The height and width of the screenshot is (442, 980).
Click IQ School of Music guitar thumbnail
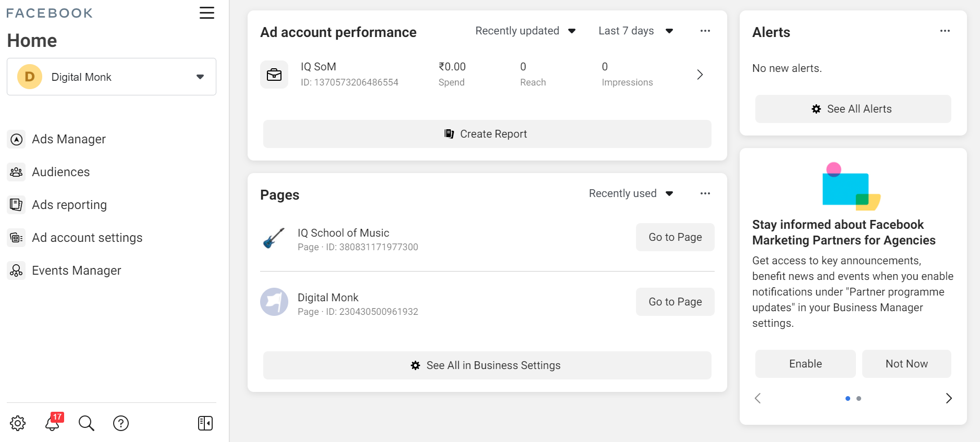[x=274, y=238]
